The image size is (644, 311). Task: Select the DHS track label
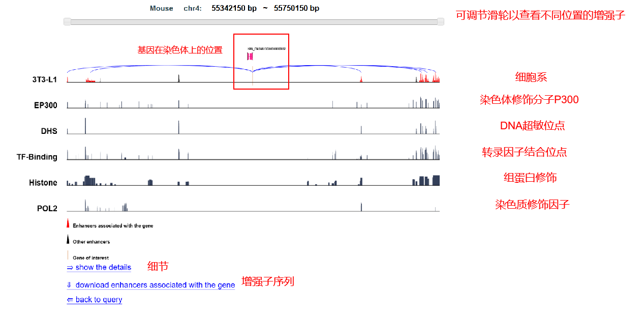[x=49, y=131]
